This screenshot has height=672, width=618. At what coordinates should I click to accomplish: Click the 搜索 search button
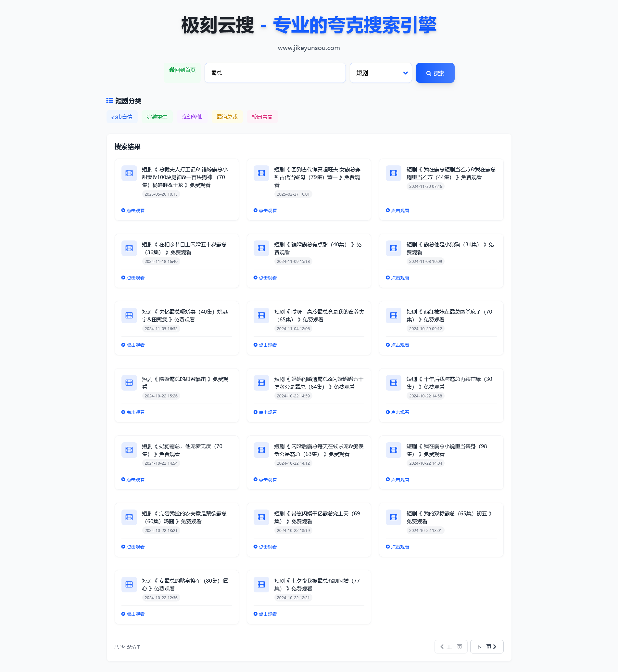coord(435,72)
